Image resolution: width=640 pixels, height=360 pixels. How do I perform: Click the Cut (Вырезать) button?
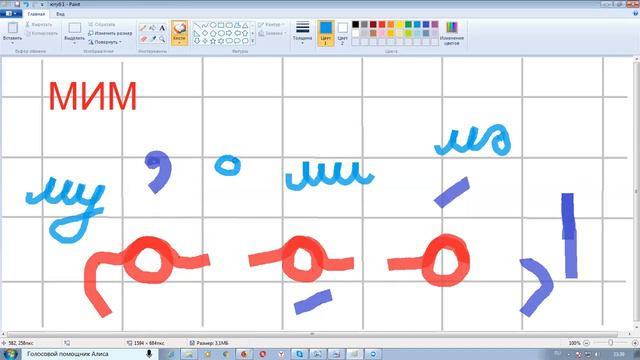point(39,24)
